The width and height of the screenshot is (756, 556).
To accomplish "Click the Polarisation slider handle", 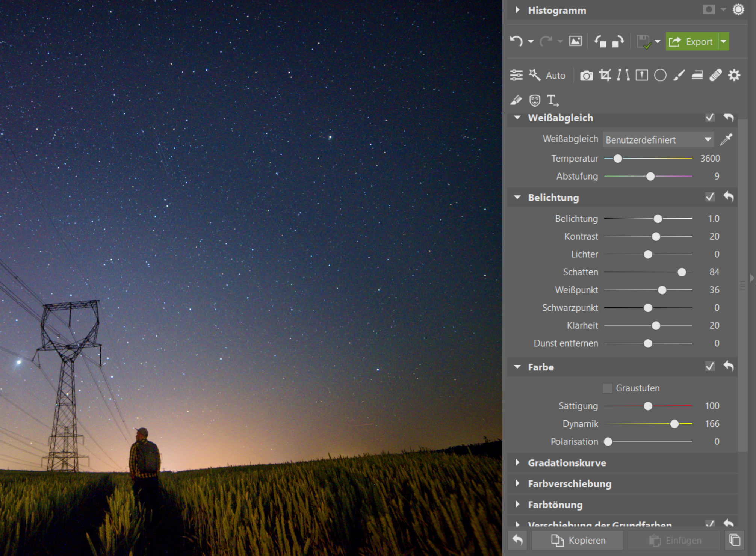I will click(608, 441).
